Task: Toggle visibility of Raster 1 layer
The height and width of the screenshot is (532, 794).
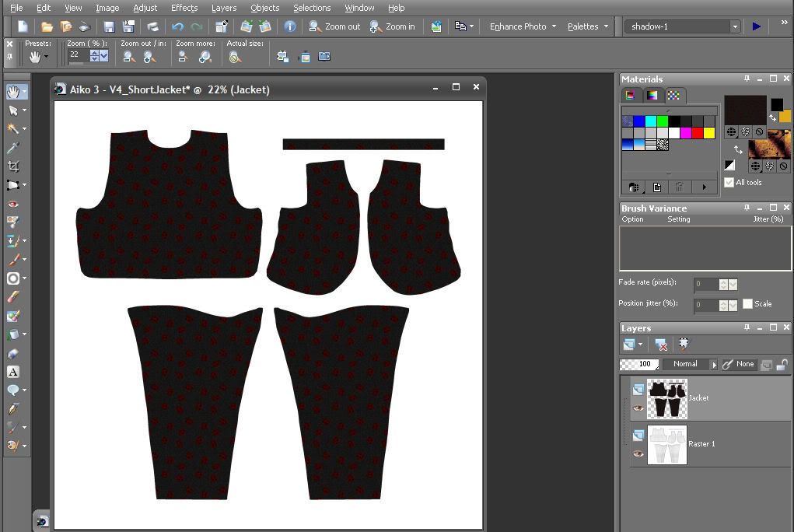Action: tap(638, 454)
